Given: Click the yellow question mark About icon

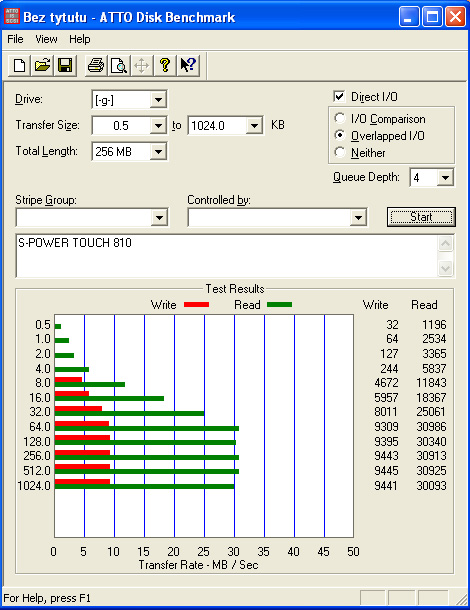Looking at the screenshot, I should 165,65.
